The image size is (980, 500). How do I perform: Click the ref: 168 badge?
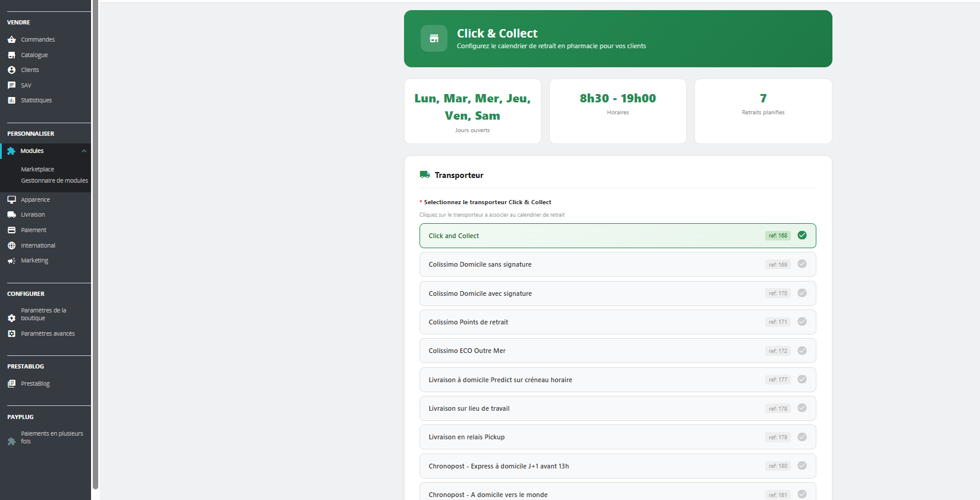(x=778, y=236)
